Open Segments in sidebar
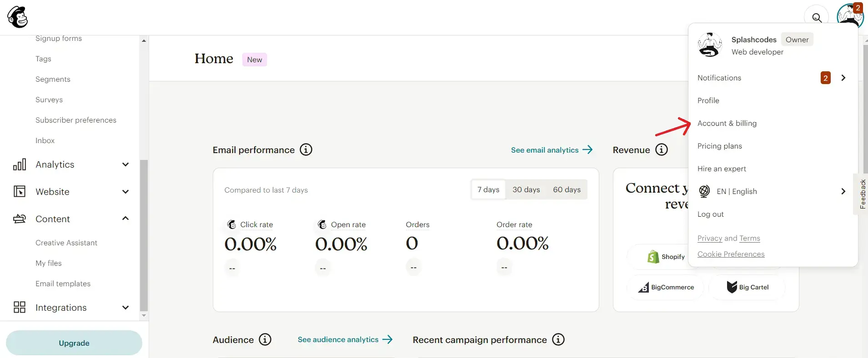Screen dimensions: 868x358 point(53,79)
